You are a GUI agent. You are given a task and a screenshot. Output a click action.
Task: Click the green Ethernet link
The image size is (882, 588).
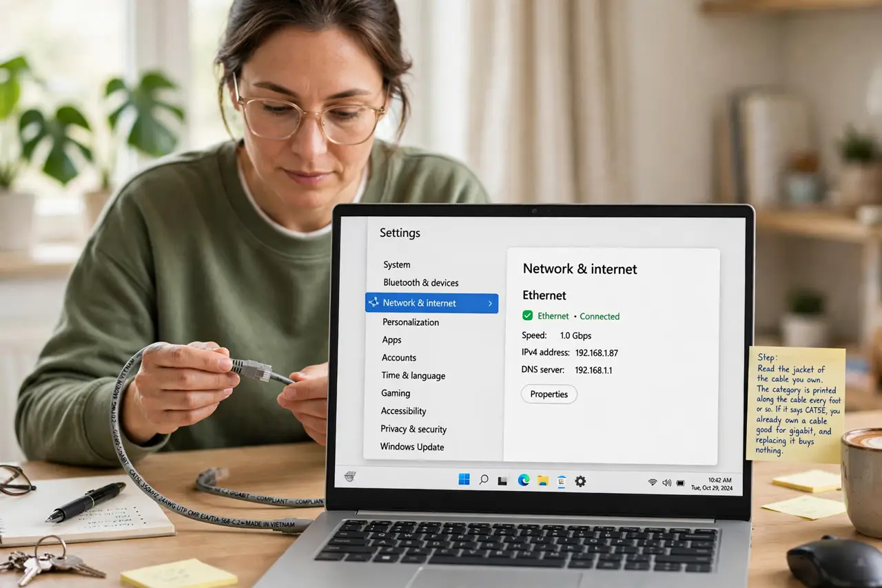pyautogui.click(x=553, y=316)
